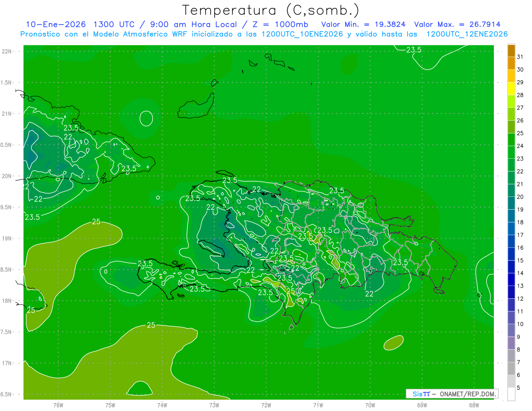
Task: Click the "20N" latitude axis label
Action: 8,176
